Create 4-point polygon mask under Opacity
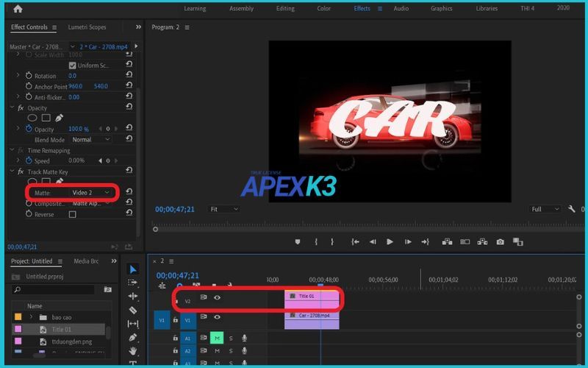 pyautogui.click(x=46, y=118)
